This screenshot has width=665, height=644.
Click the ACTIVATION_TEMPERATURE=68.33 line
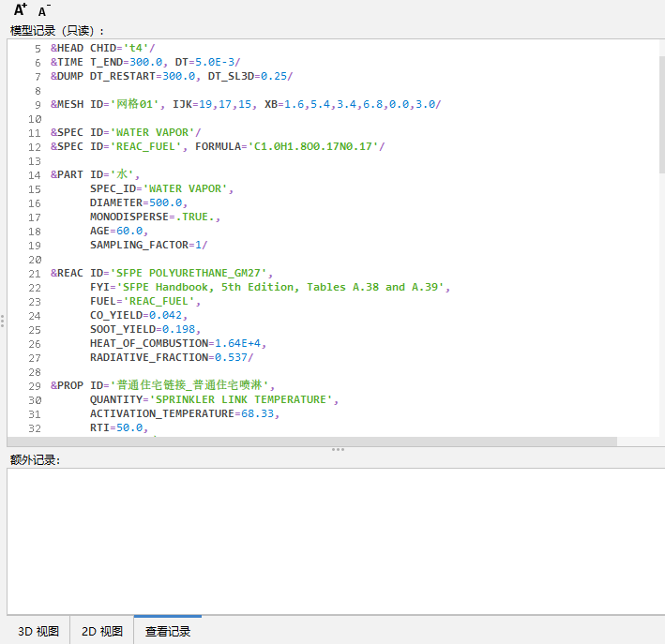click(184, 413)
